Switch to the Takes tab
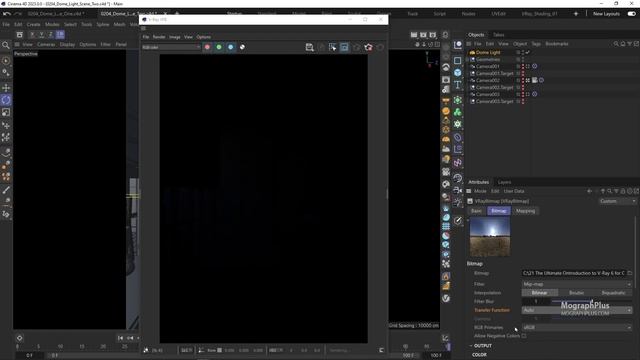 (x=498, y=35)
